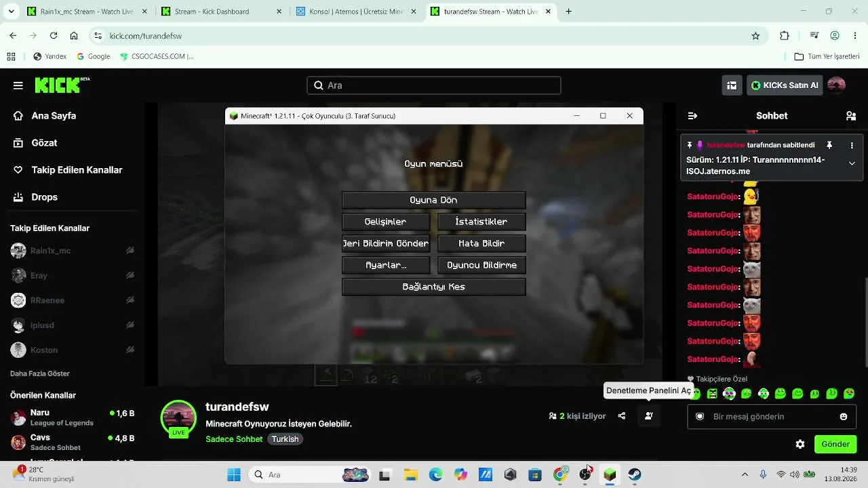Screen dimensions: 868x488
Task: Open the Chrome three-dot menu
Action: click(855, 36)
